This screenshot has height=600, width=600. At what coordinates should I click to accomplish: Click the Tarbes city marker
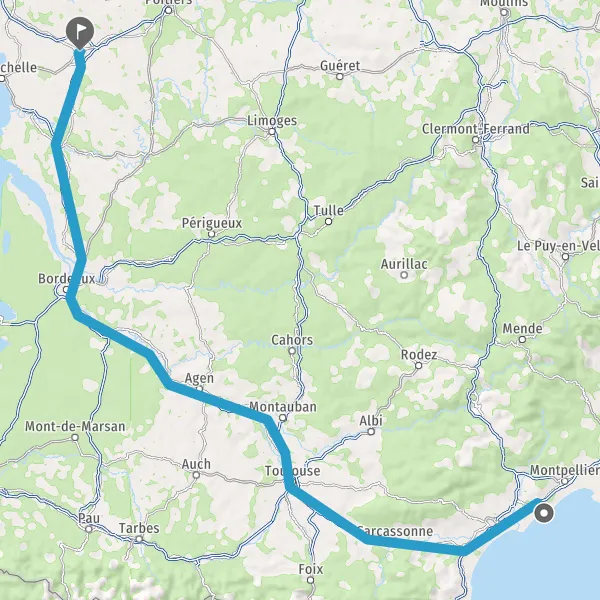(139, 539)
